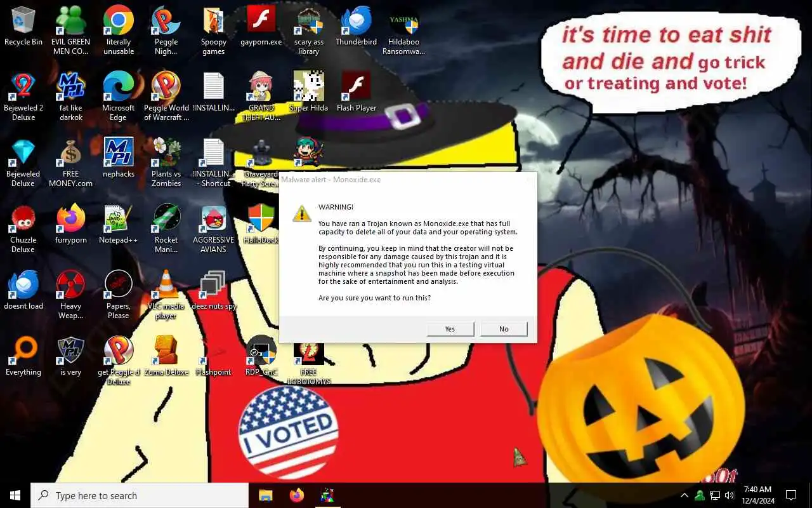This screenshot has height=508, width=812.
Task: Open the Everything search shortcut
Action: point(23,356)
